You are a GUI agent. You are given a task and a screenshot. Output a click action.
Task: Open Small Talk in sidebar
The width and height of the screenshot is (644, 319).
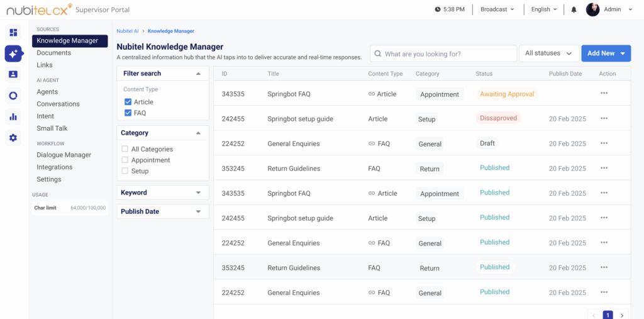(x=52, y=128)
